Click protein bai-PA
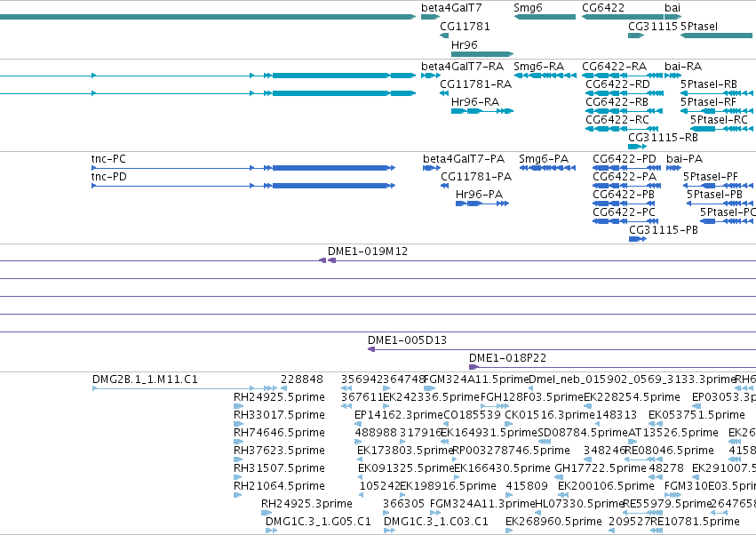 pos(673,168)
